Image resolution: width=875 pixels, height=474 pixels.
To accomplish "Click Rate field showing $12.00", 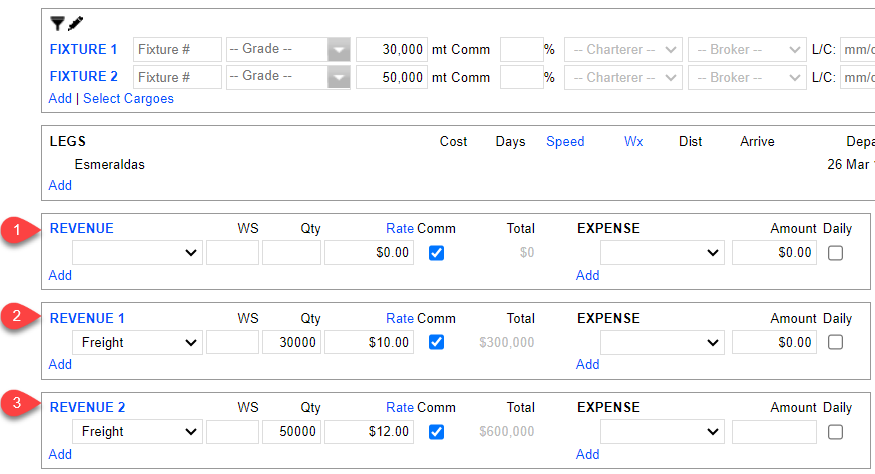I will (368, 431).
